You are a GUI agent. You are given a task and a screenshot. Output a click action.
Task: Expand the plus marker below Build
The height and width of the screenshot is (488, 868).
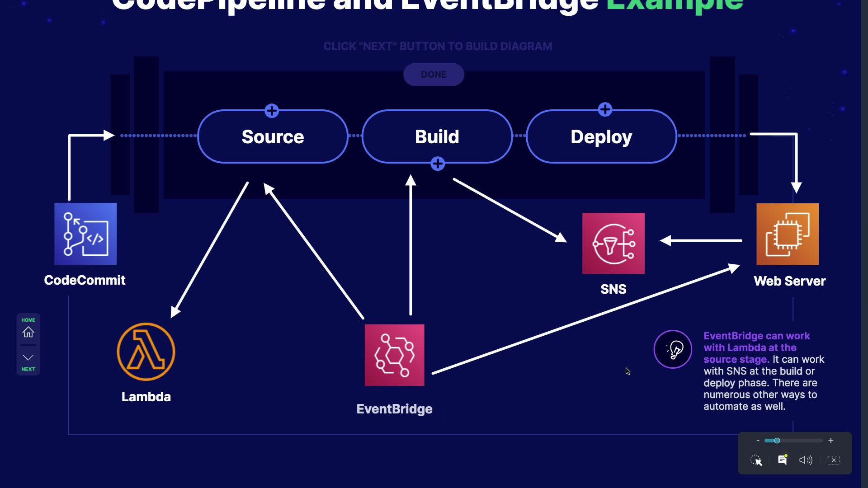point(437,164)
